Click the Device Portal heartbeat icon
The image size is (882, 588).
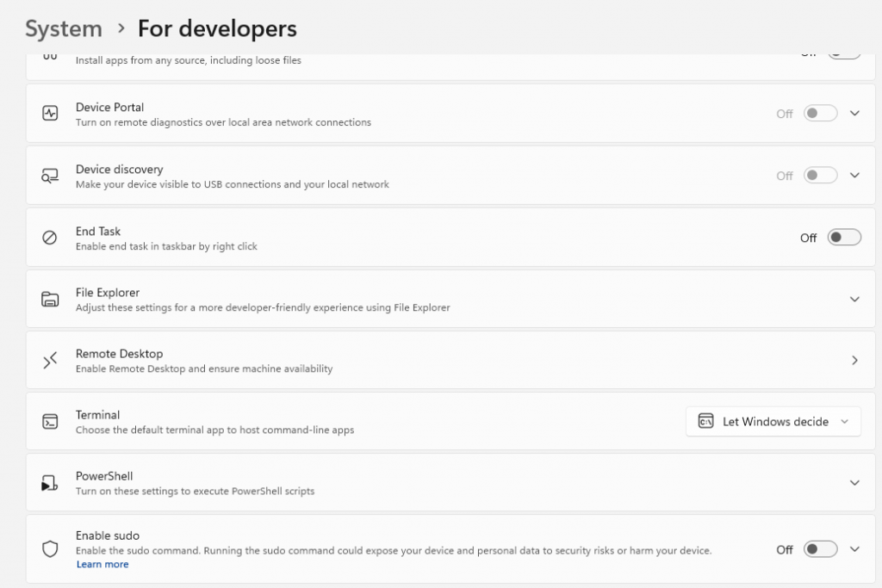(x=50, y=114)
